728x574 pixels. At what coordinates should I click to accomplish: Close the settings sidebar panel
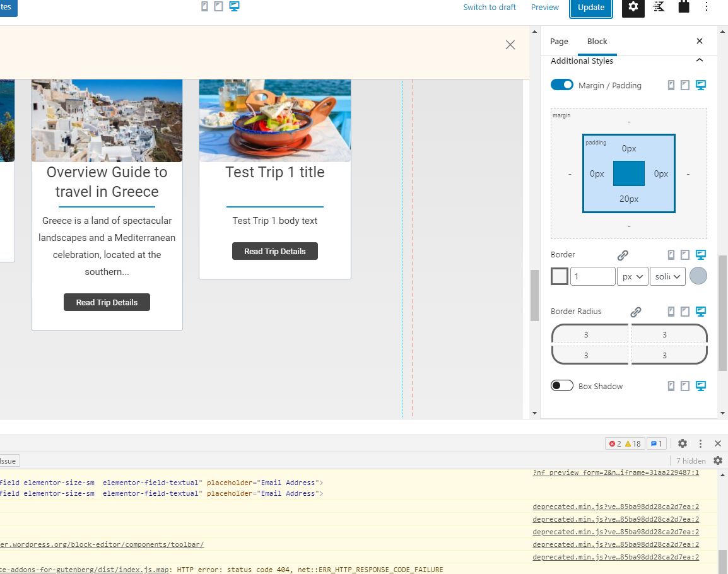(699, 41)
